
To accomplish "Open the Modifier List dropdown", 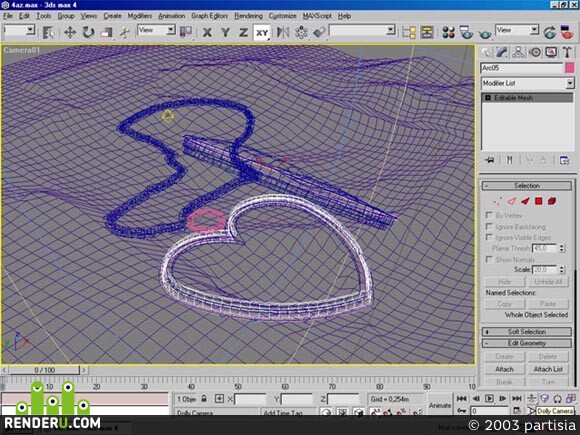I will pyautogui.click(x=527, y=84).
